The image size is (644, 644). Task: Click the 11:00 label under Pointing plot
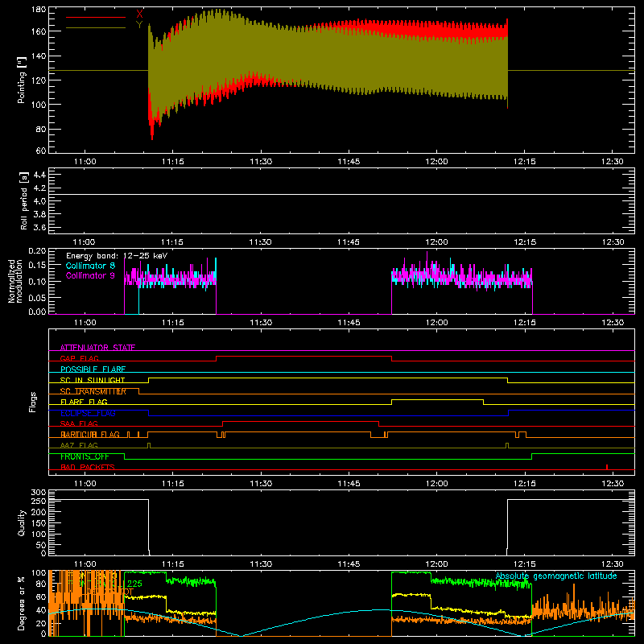coord(85,162)
